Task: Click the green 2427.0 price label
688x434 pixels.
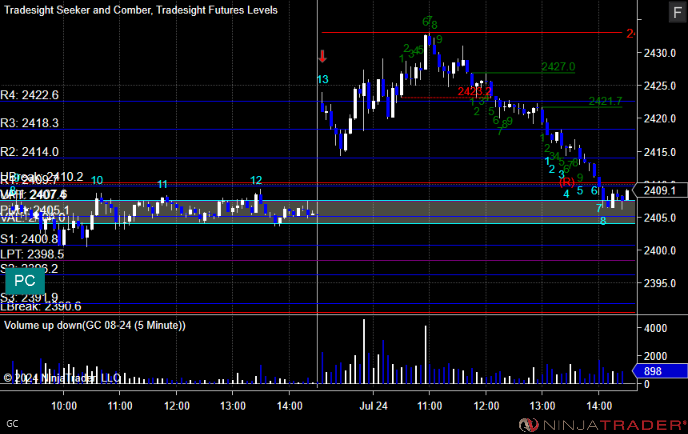Action: (x=558, y=67)
